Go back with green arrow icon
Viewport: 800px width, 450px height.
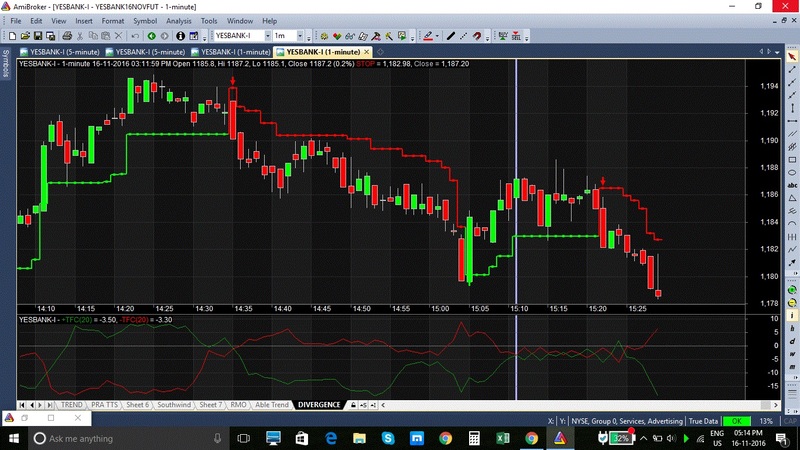152,36
